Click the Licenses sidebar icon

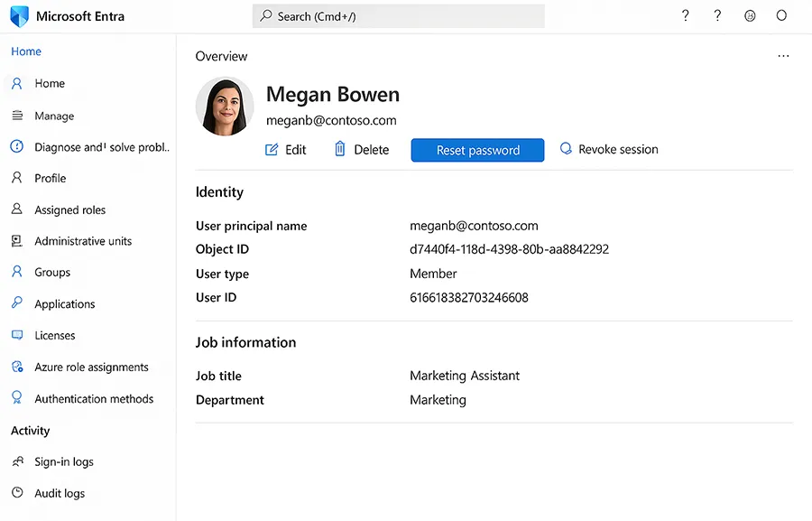(x=18, y=335)
